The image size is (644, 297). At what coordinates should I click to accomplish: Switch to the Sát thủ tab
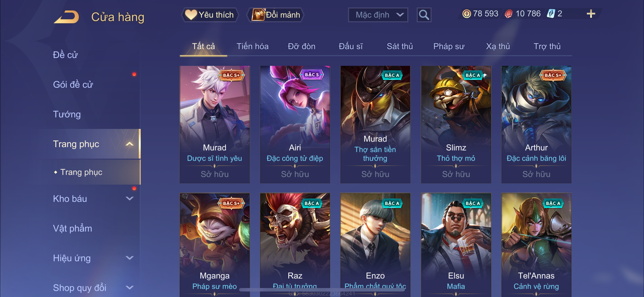pyautogui.click(x=399, y=46)
